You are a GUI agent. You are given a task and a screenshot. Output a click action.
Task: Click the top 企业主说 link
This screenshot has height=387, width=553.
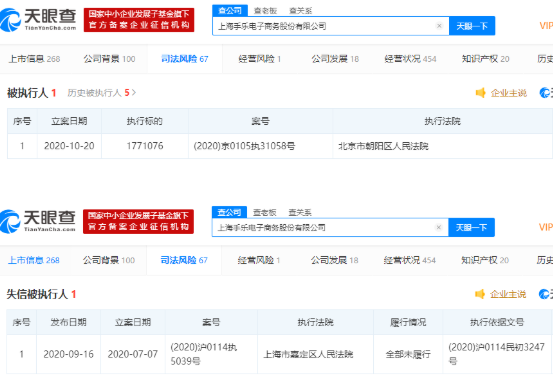pyautogui.click(x=509, y=93)
